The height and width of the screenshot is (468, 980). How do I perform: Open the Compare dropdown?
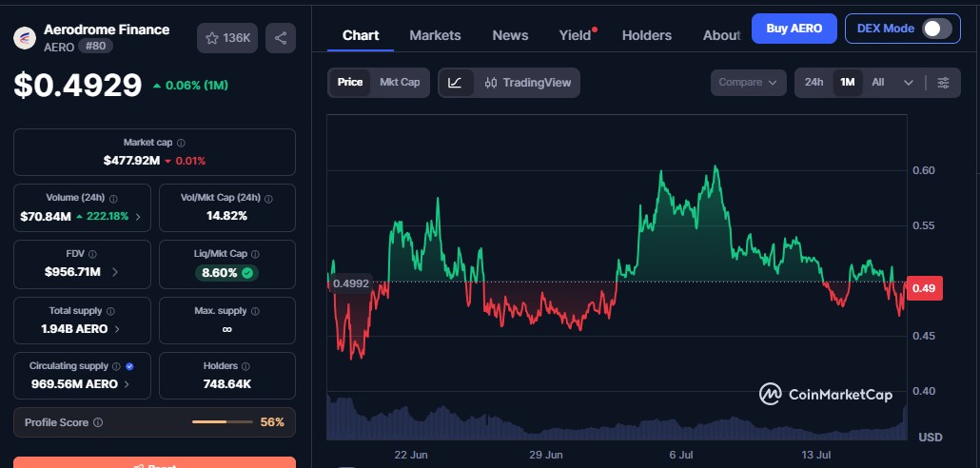748,83
